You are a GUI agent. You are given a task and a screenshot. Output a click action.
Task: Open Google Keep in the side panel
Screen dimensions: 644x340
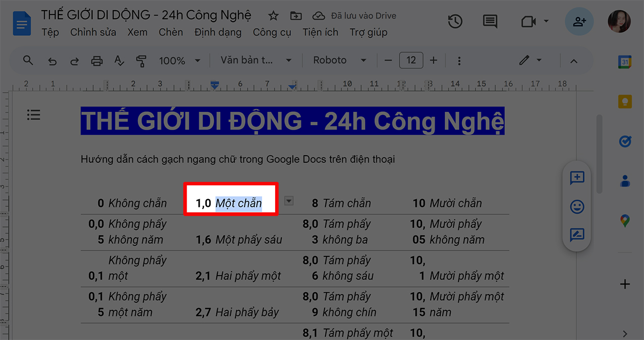[624, 101]
